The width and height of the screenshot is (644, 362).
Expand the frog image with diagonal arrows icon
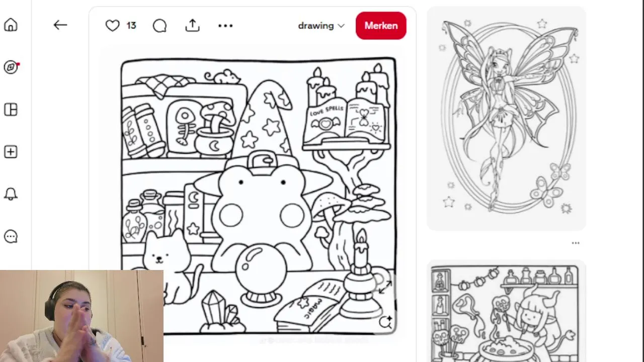click(x=385, y=288)
